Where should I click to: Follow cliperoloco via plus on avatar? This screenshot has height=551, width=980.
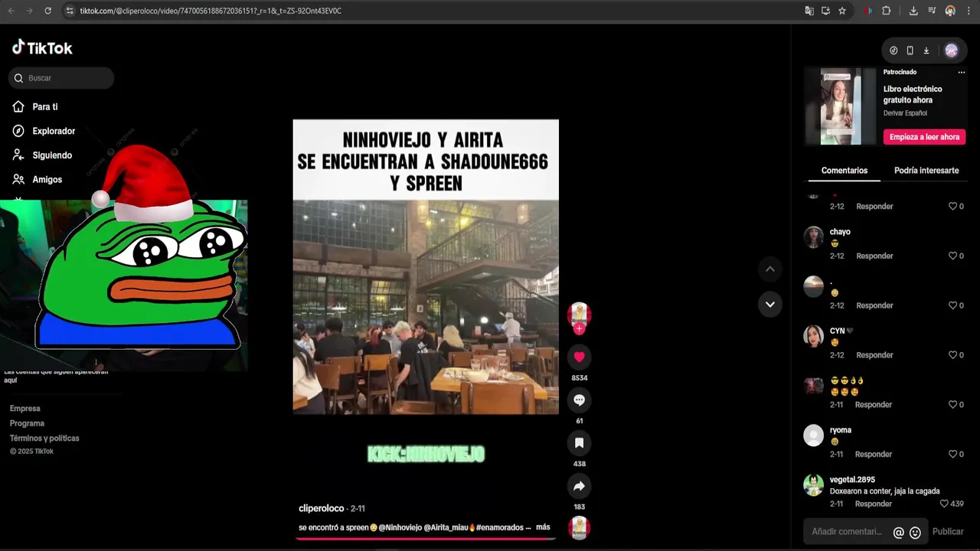pos(579,329)
